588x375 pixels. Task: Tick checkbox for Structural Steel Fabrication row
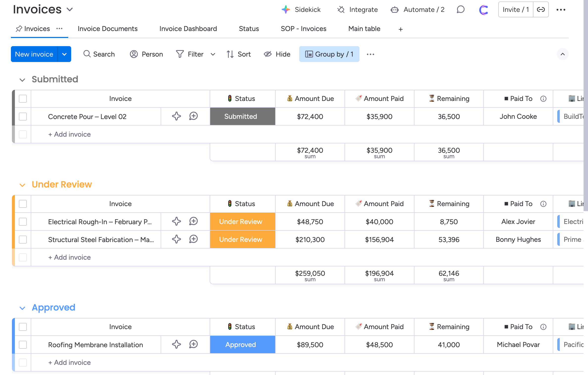click(23, 239)
